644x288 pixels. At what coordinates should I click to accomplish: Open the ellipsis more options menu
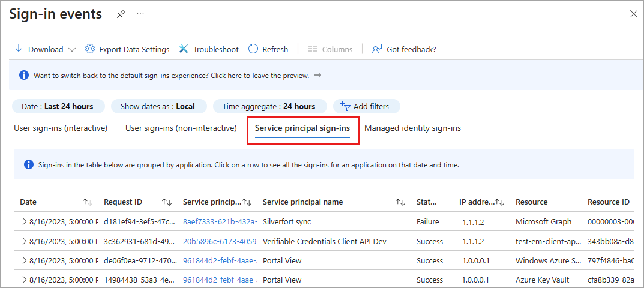(140, 14)
